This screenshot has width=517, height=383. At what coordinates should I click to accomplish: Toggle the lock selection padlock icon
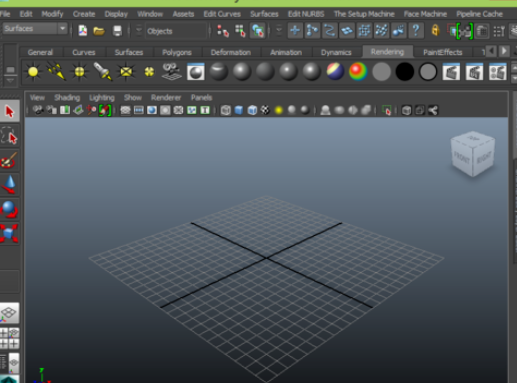(x=435, y=31)
